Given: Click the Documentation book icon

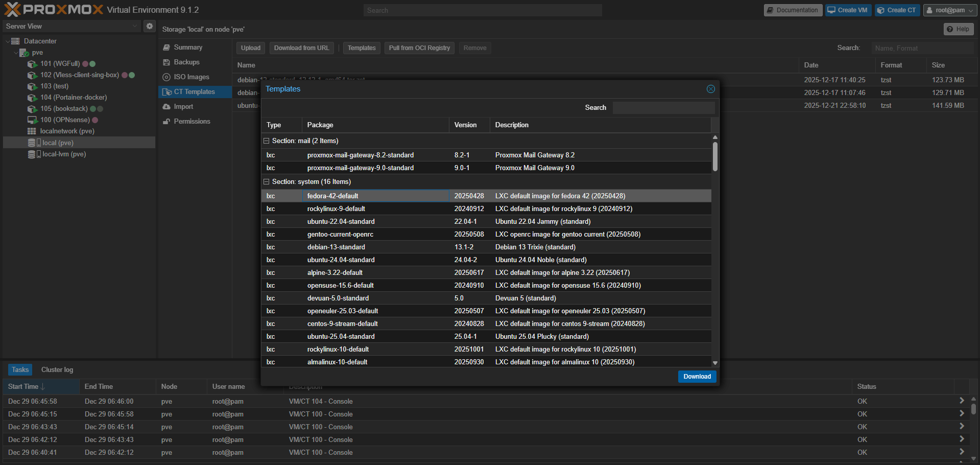Looking at the screenshot, I should (770, 10).
